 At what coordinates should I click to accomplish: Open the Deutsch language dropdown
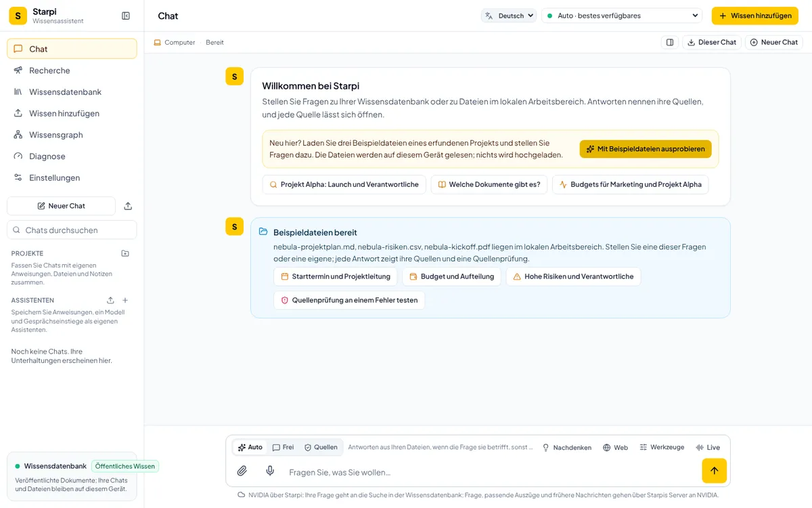tap(509, 16)
